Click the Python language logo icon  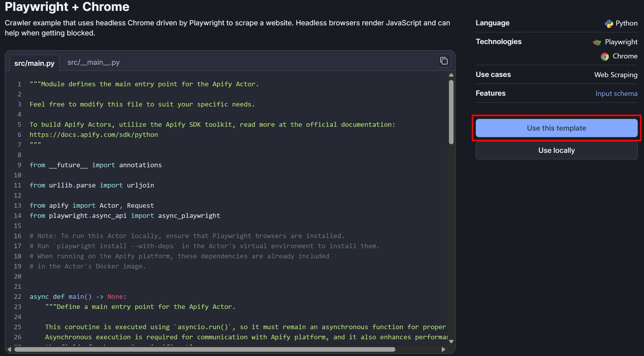[609, 24]
